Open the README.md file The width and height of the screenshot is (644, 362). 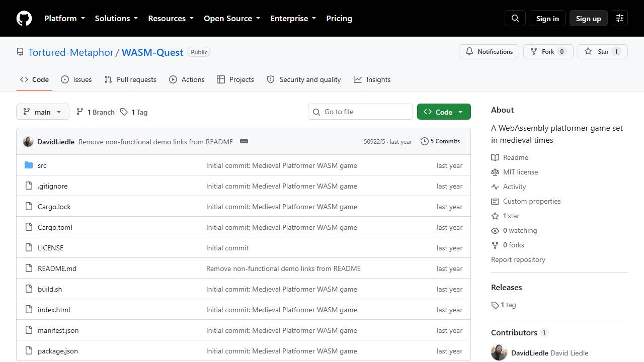point(57,268)
